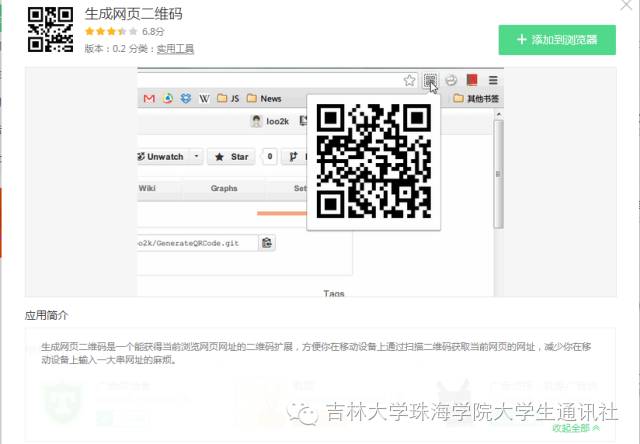Click the red square extension icon in preview
The height and width of the screenshot is (444, 640).
tap(472, 80)
